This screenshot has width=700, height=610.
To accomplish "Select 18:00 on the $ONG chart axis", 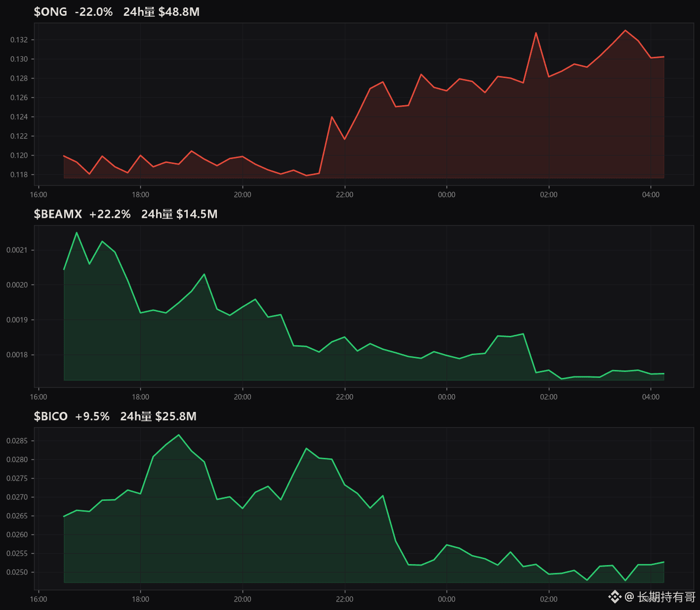I will [140, 195].
